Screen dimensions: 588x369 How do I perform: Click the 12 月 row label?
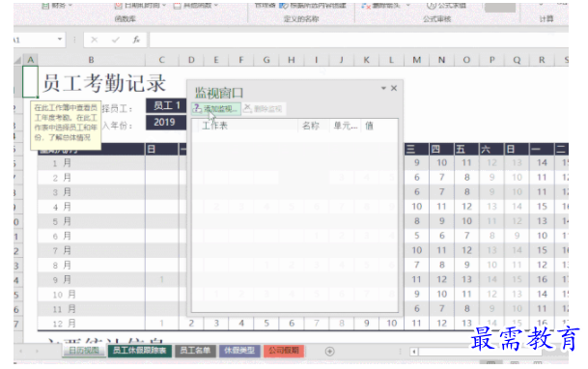[x=64, y=324]
